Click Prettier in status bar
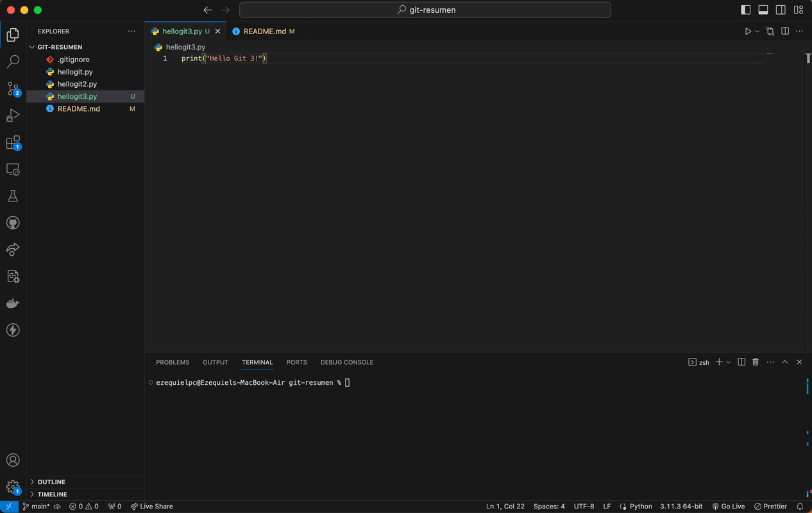 pyautogui.click(x=770, y=506)
